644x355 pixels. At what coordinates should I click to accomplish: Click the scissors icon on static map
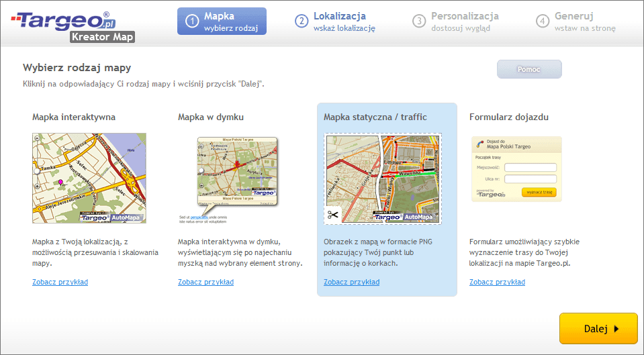click(334, 215)
